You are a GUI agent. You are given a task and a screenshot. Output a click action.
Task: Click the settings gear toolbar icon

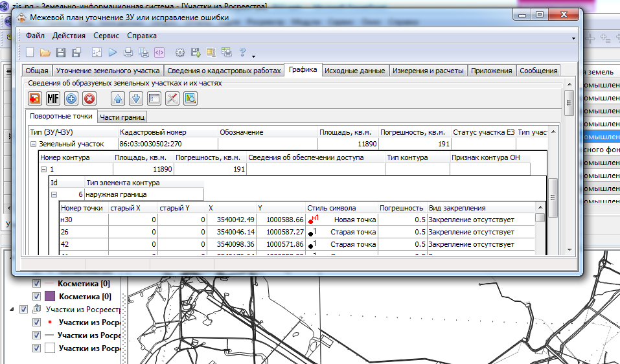click(x=180, y=52)
